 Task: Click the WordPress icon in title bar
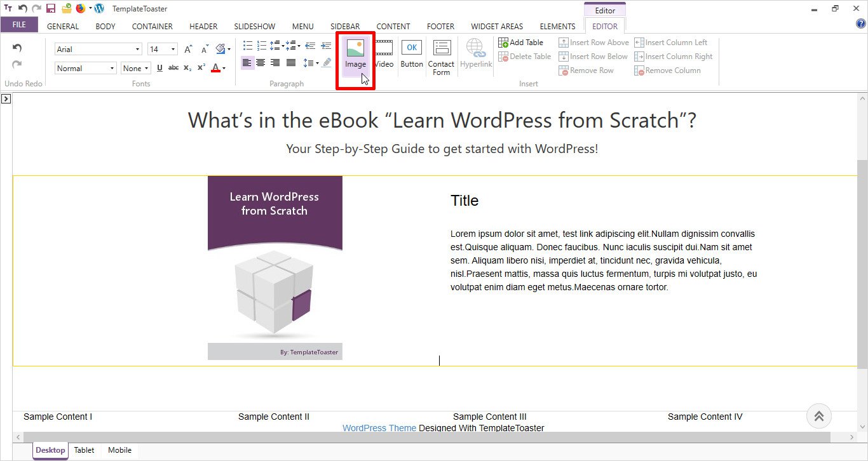pos(99,8)
